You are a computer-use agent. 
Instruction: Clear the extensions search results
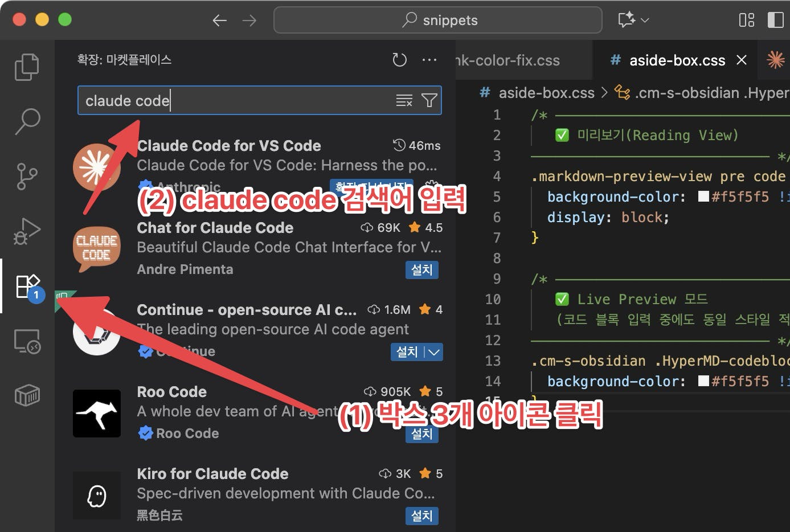click(404, 101)
